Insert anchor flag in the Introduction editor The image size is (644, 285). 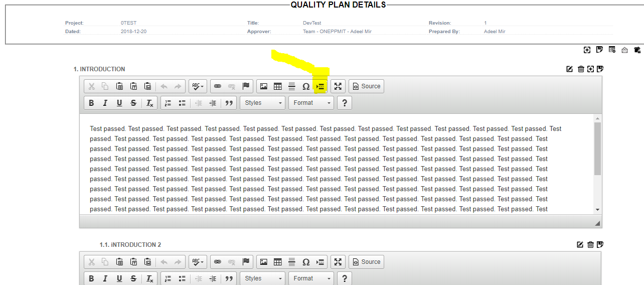246,86
